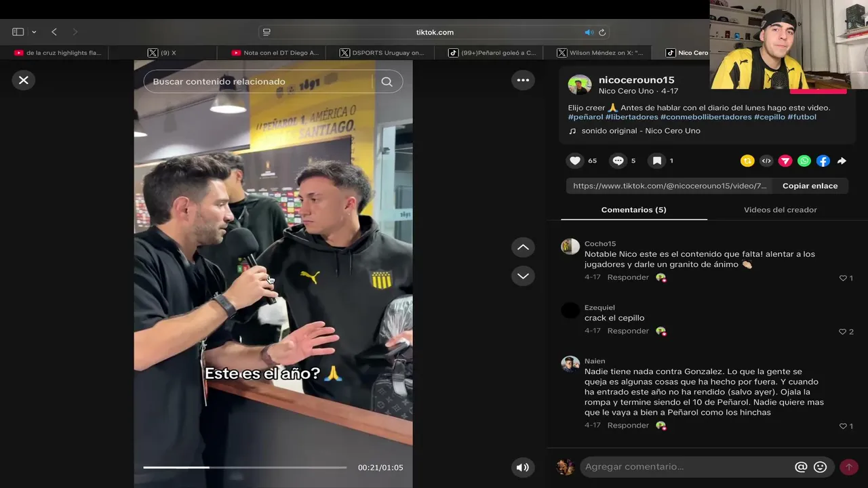
Task: Reload the tiktok.com page
Action: click(602, 32)
